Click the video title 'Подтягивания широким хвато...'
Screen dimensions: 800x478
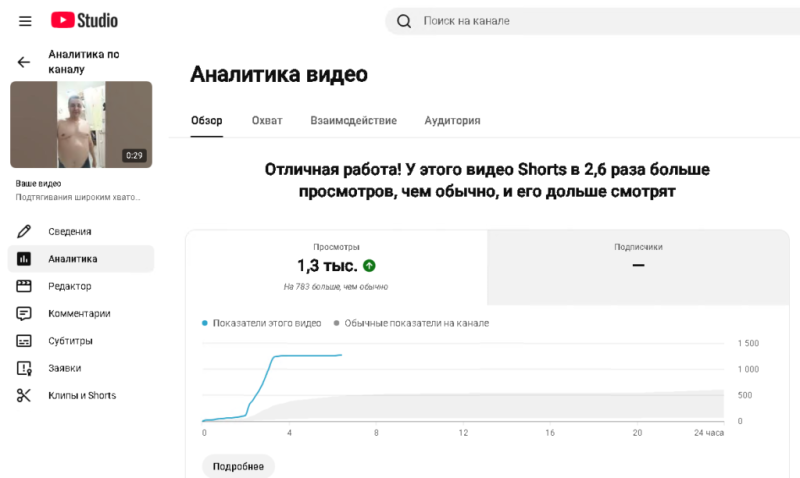[x=78, y=197]
